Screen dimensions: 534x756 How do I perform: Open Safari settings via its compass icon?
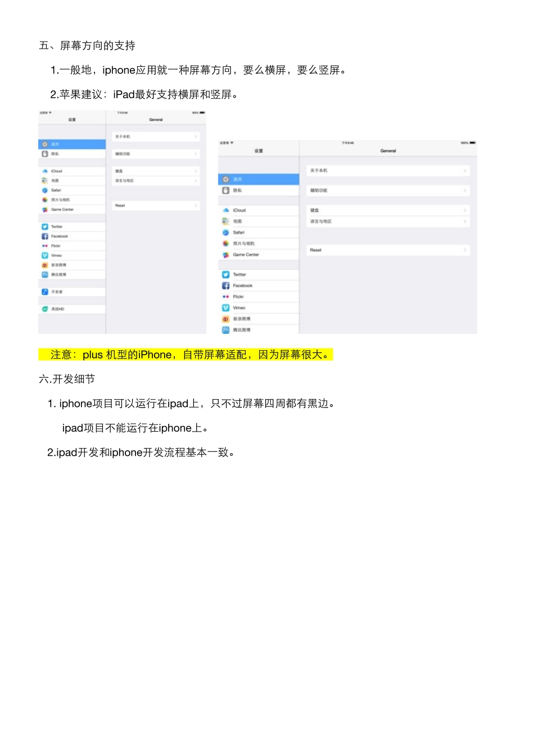45,190
